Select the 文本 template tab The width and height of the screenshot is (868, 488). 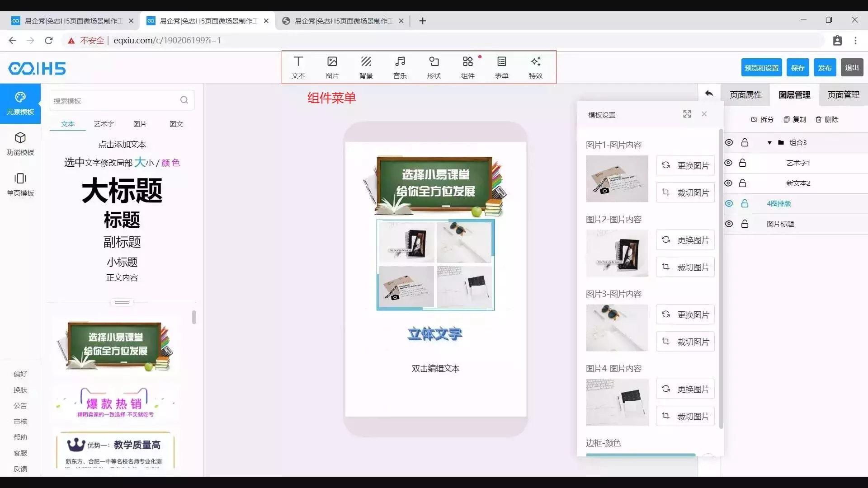[68, 124]
